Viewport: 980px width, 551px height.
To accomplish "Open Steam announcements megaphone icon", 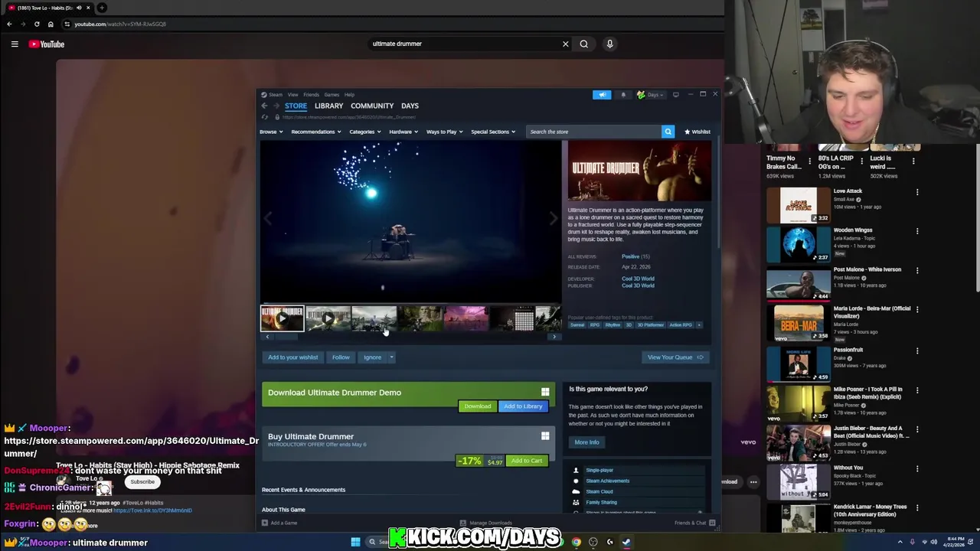I will tap(602, 95).
